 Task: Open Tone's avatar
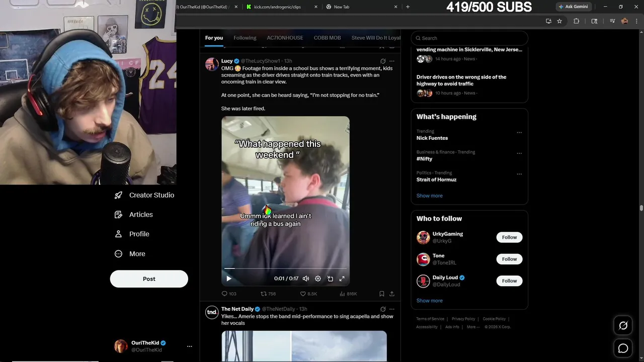[423, 259]
